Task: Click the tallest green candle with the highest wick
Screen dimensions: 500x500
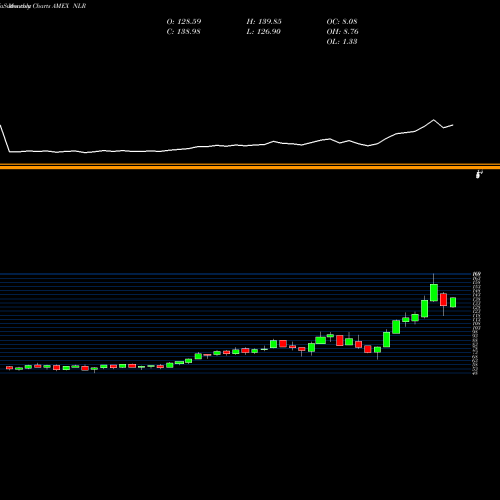Action: tap(434, 292)
